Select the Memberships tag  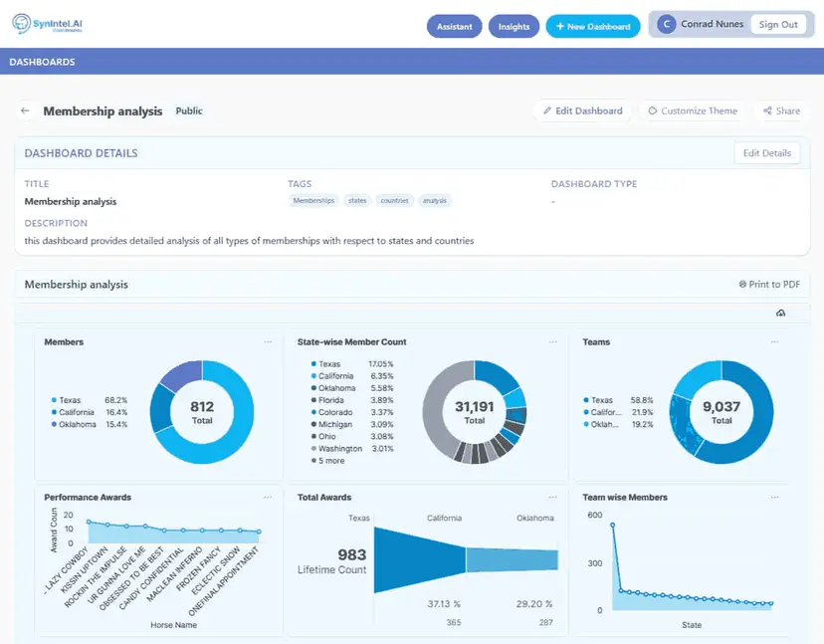(313, 201)
